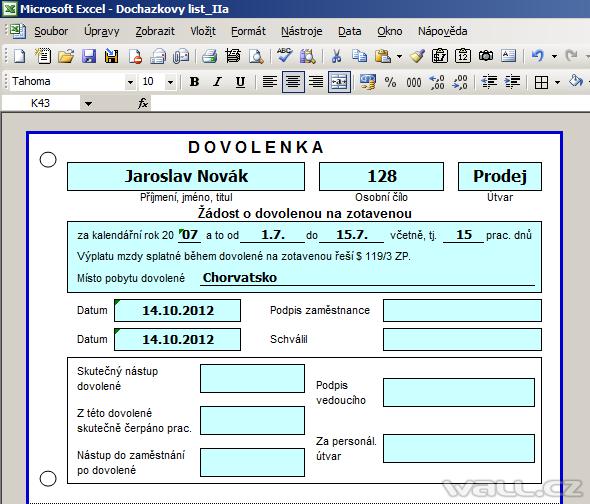This screenshot has height=504, width=590.
Task: Click the start date 1.7. cell
Action: coord(272,235)
